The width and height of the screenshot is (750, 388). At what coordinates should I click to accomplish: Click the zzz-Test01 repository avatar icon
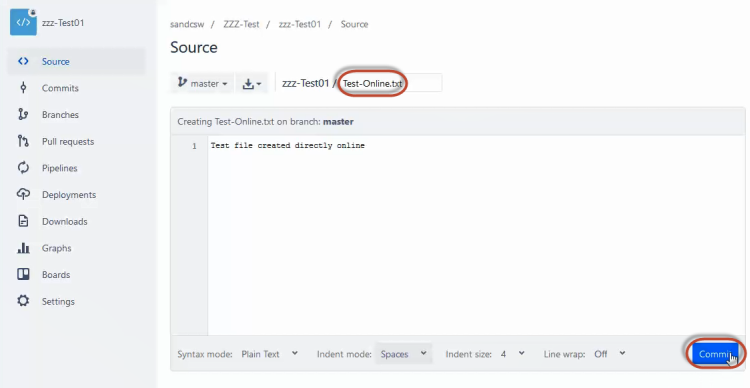point(23,22)
